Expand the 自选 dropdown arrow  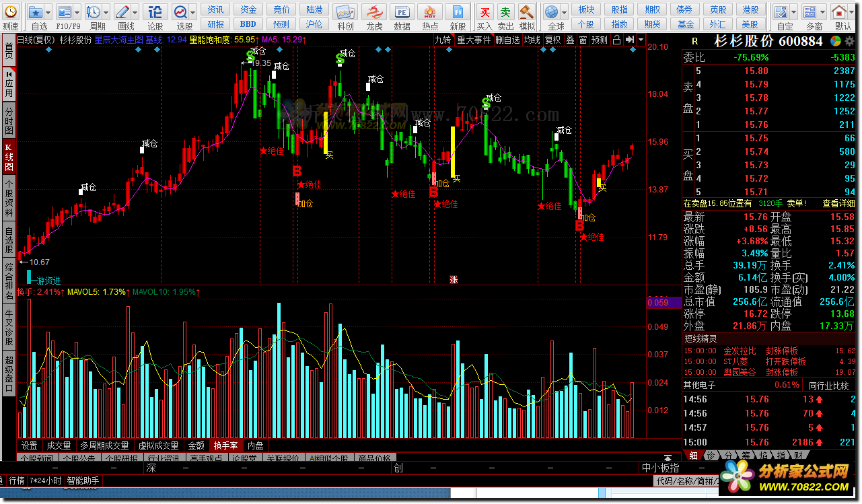48,12
